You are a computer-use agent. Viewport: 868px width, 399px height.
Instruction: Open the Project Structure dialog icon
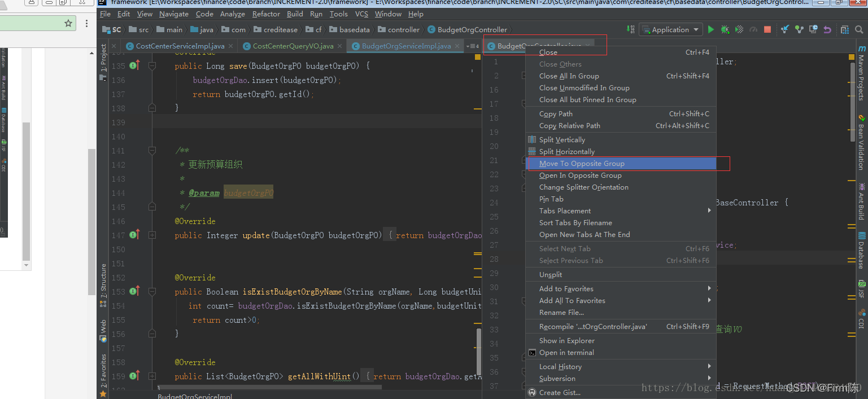[x=845, y=29]
